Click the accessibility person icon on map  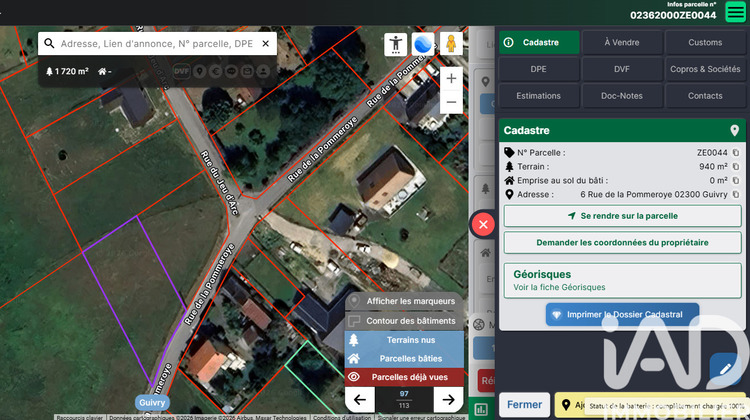tap(396, 45)
